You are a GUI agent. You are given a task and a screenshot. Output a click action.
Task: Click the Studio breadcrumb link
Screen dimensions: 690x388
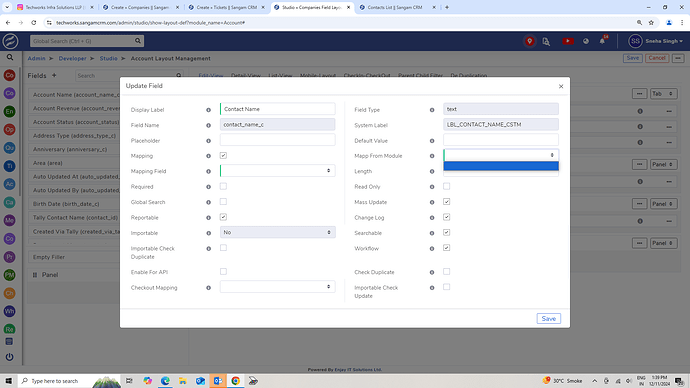coord(108,59)
